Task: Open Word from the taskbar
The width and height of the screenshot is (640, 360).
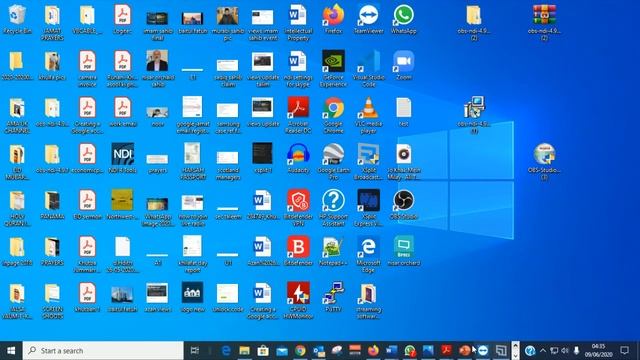Action: point(391,351)
